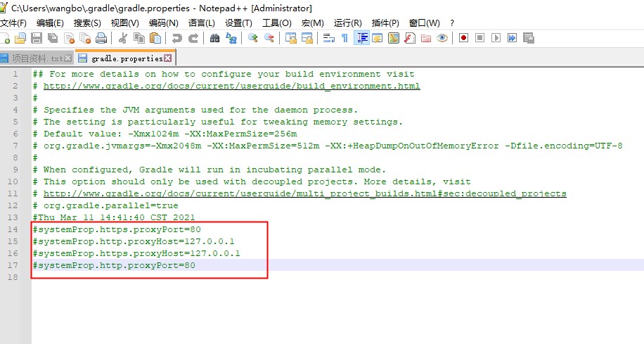Toggle show all characters pilcrow icon
The width and height of the screenshot is (644, 344).
[344, 38]
